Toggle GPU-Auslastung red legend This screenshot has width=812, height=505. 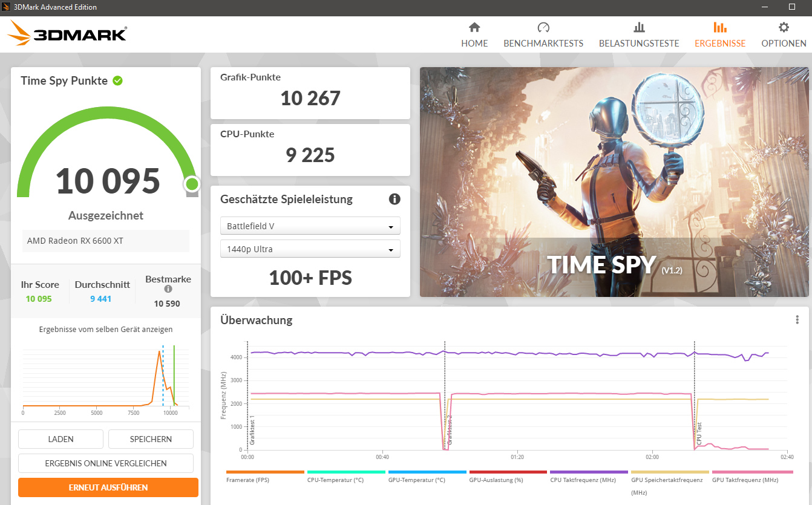coord(508,476)
